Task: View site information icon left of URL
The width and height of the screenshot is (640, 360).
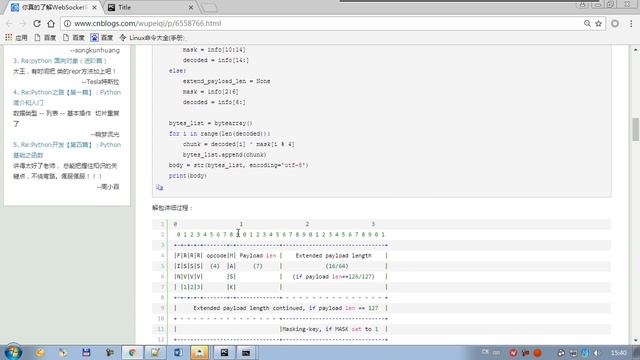Action: pos(67,24)
